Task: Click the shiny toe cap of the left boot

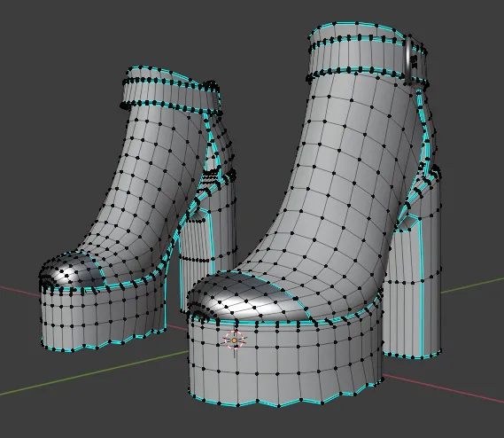Action: click(73, 270)
